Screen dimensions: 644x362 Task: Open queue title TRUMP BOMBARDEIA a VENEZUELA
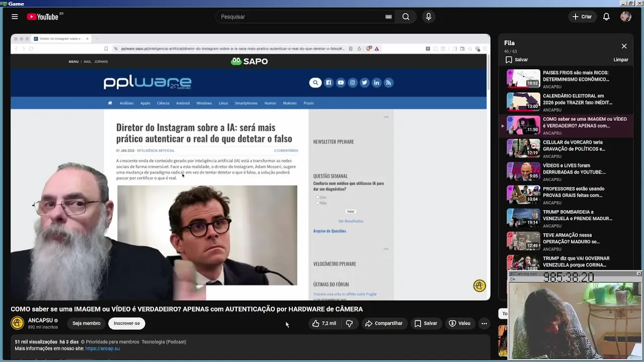578,215
